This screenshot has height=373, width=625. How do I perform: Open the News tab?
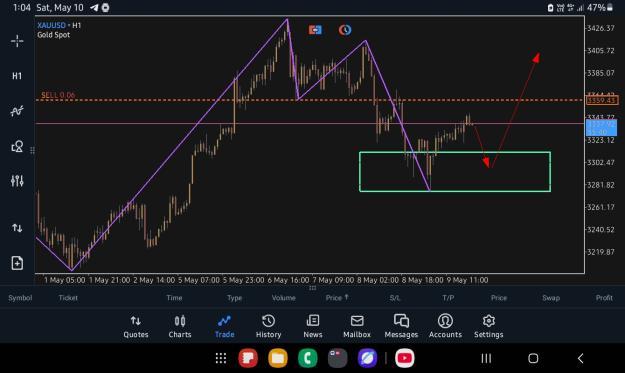click(313, 326)
